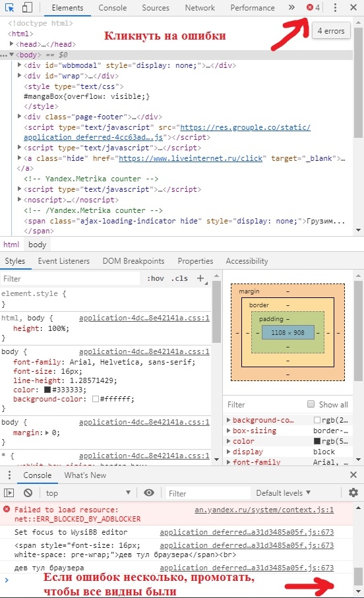Expand computed display property
This screenshot has width=364, height=598.
tap(229, 452)
